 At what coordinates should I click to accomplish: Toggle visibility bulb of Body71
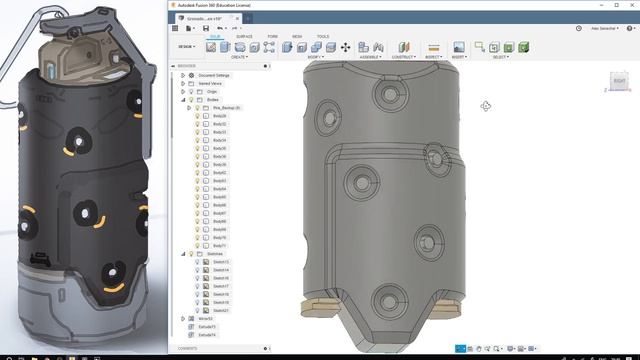tap(198, 246)
